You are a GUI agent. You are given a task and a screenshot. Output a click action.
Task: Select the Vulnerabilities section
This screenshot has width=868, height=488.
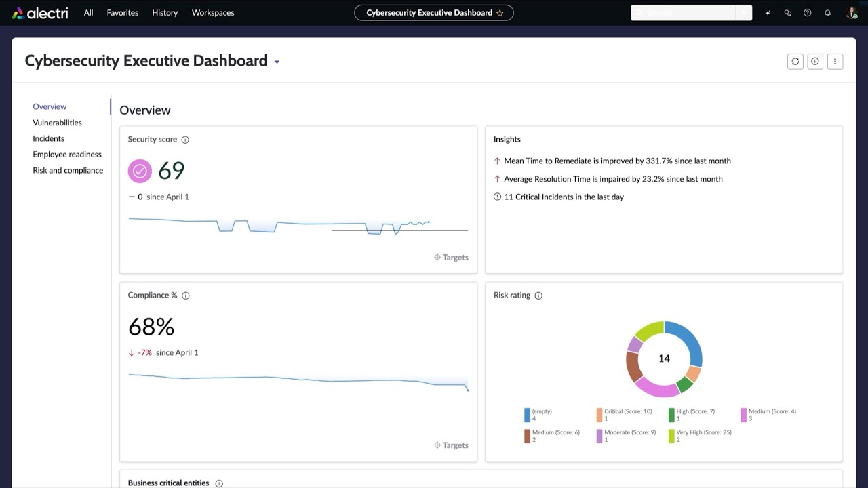coord(57,122)
